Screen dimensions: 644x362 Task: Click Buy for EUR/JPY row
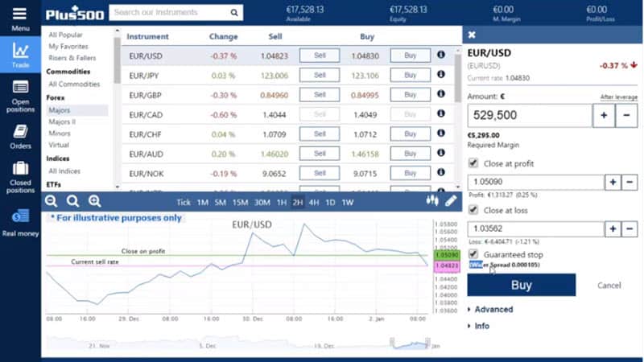411,75
